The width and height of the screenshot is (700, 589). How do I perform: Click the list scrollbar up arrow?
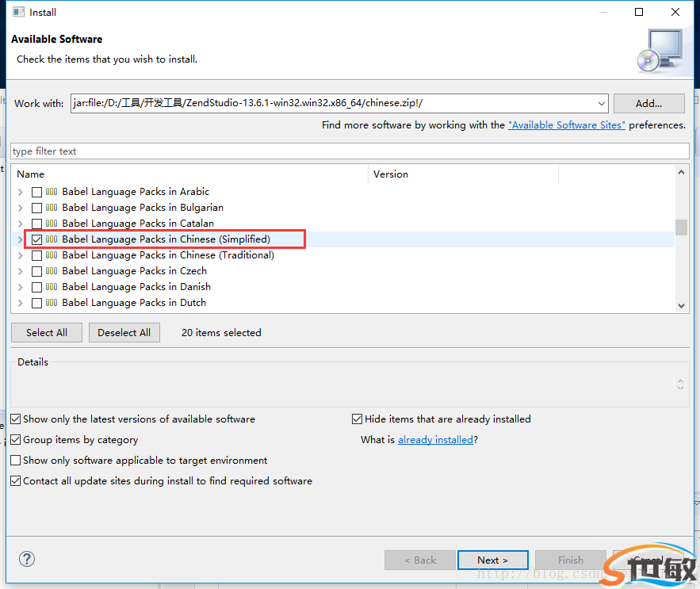pos(681,172)
